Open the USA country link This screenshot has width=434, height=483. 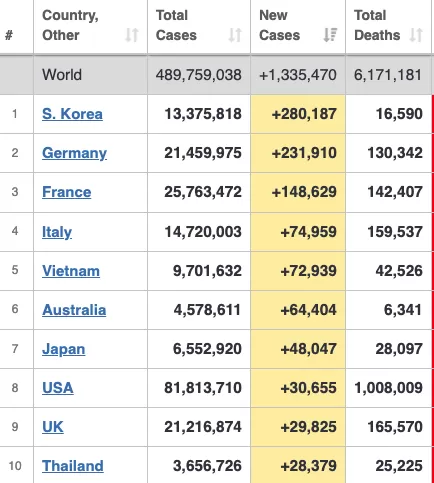(58, 388)
